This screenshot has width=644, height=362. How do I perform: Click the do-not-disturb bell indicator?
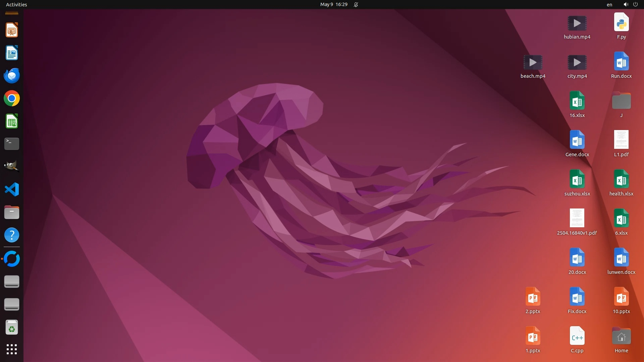coord(356,4)
